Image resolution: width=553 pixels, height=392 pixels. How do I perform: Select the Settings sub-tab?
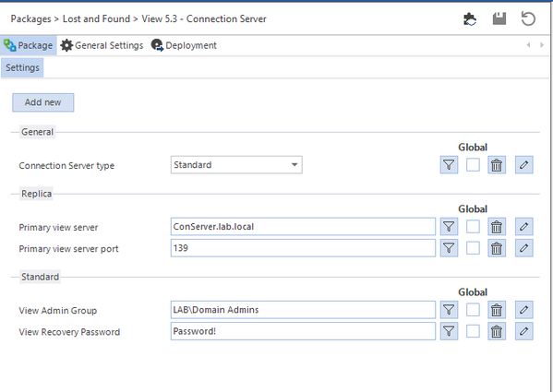[22, 67]
